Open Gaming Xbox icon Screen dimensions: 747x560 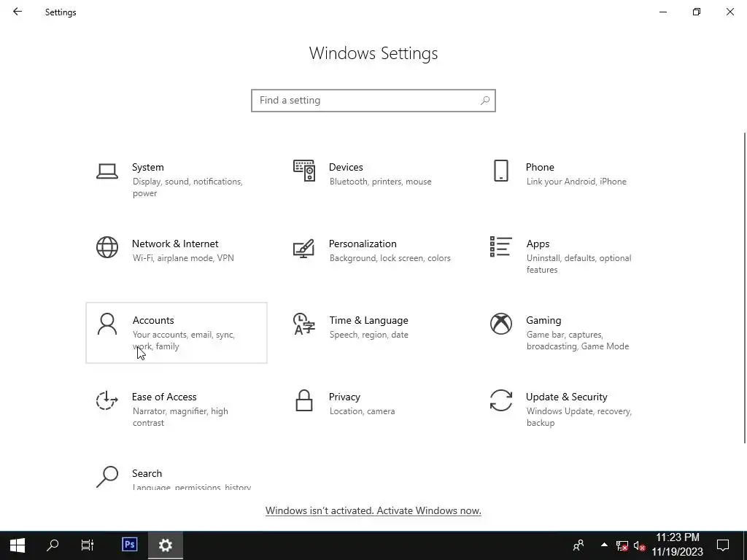[x=500, y=324]
